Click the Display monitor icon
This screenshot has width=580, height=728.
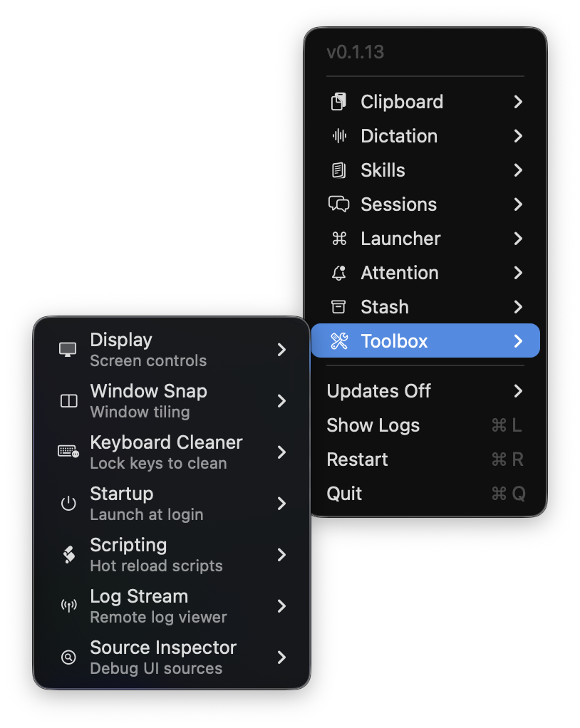point(68,349)
